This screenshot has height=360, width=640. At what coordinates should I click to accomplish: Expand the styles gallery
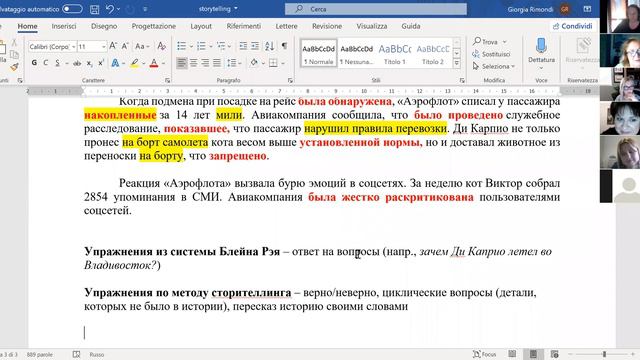(x=457, y=64)
